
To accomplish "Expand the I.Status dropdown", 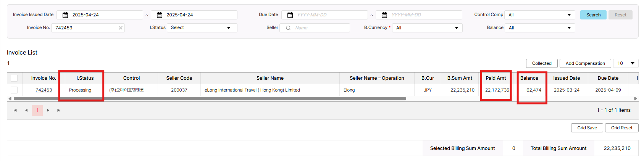I will (202, 28).
